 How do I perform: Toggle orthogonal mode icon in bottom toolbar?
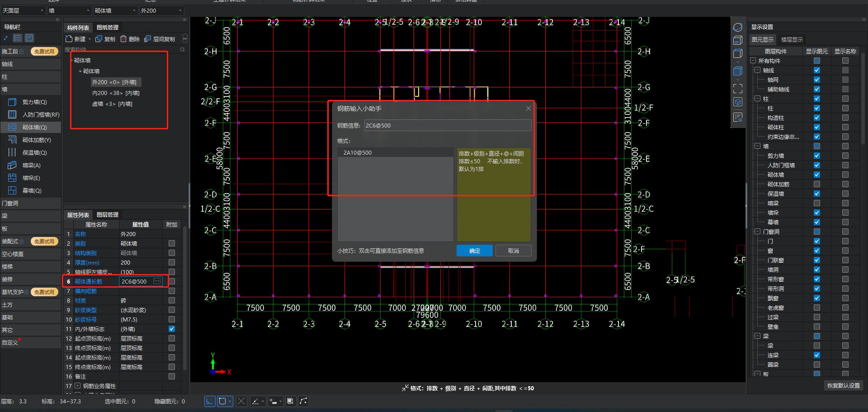tap(209, 401)
